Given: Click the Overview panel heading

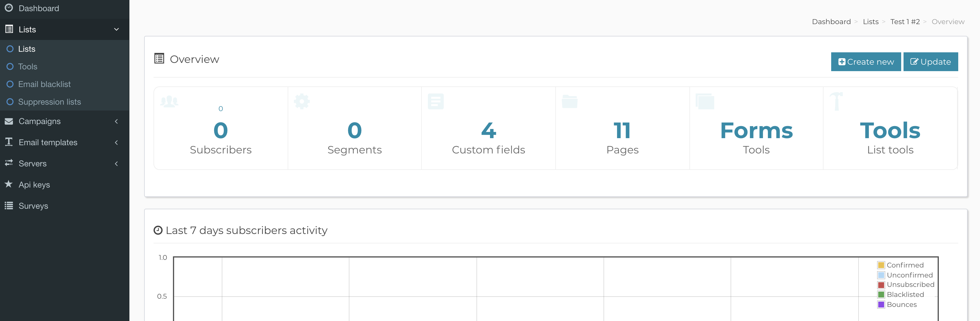Looking at the screenshot, I should pyautogui.click(x=194, y=59).
